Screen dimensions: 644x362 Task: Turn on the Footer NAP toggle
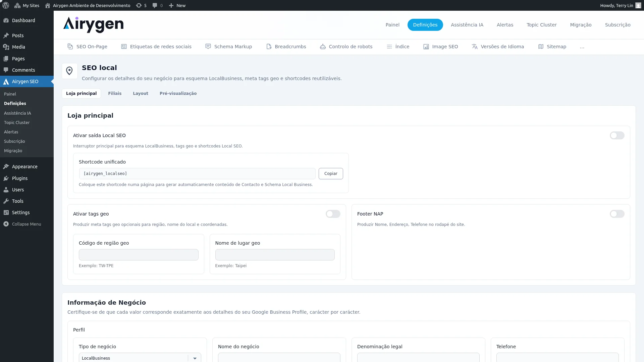(x=617, y=214)
